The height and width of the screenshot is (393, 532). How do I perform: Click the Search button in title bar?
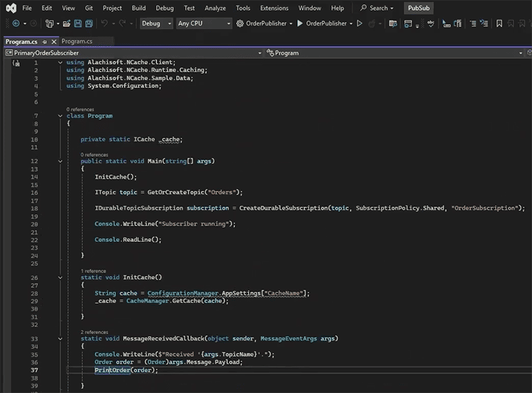click(375, 8)
